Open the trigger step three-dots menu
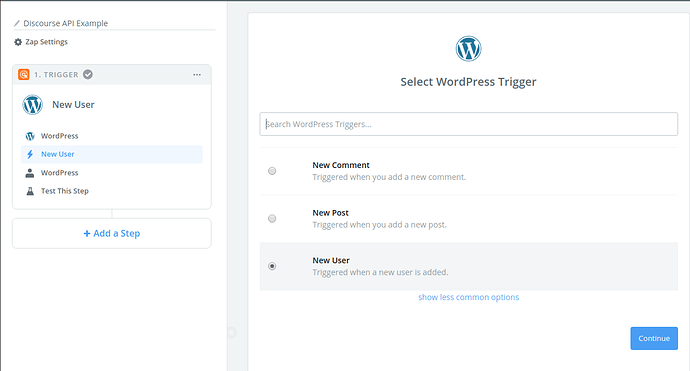 [197, 75]
